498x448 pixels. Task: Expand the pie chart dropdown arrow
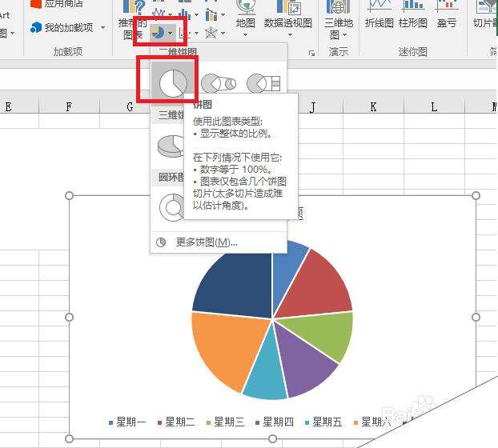(171, 33)
